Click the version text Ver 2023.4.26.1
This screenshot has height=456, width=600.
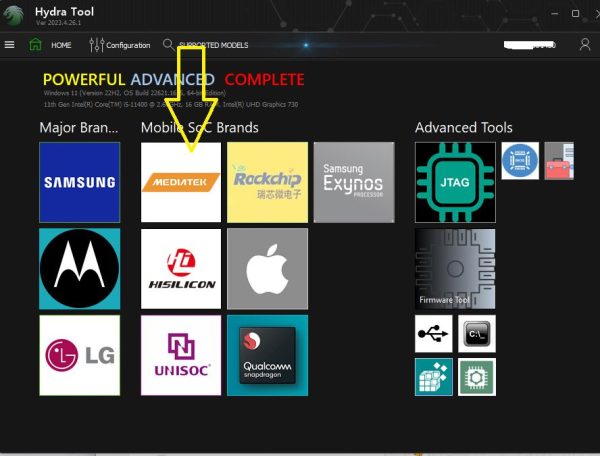tap(59, 23)
